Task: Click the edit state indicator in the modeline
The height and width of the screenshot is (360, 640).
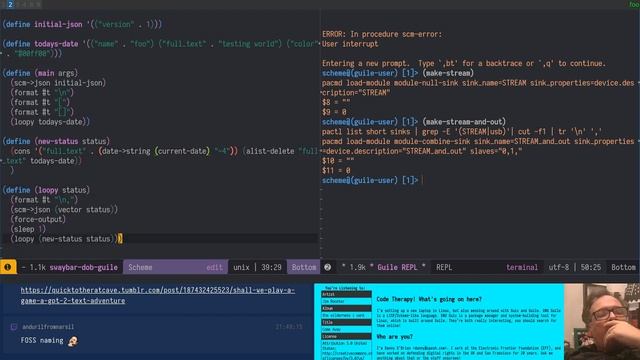Action: coord(214,267)
